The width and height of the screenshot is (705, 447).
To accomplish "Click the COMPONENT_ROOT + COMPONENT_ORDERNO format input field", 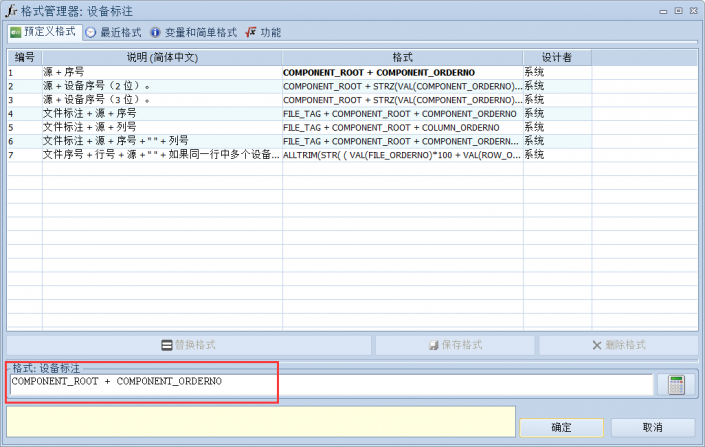I will [x=331, y=384].
